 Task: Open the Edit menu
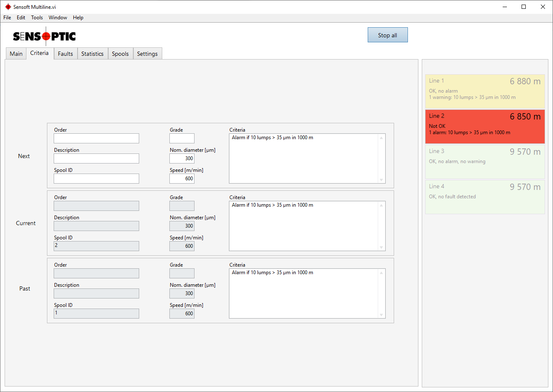pyautogui.click(x=21, y=18)
